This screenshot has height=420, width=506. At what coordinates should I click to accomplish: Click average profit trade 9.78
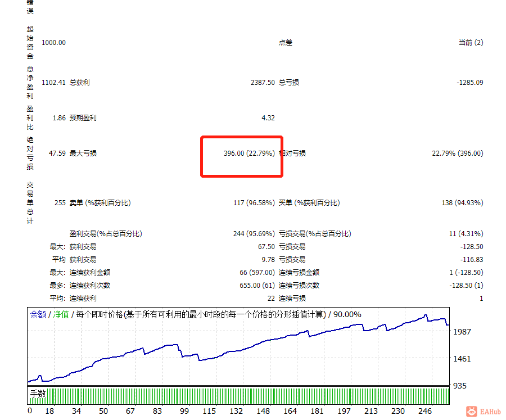[268, 260]
